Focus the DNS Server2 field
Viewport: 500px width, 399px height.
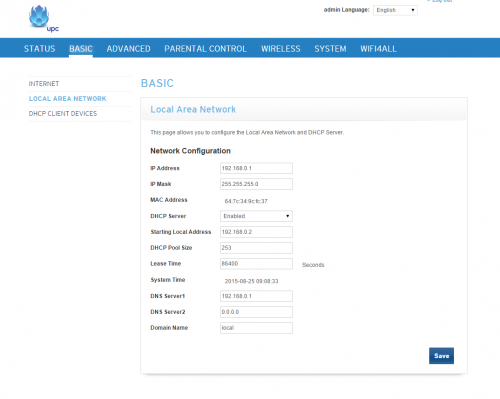256,312
